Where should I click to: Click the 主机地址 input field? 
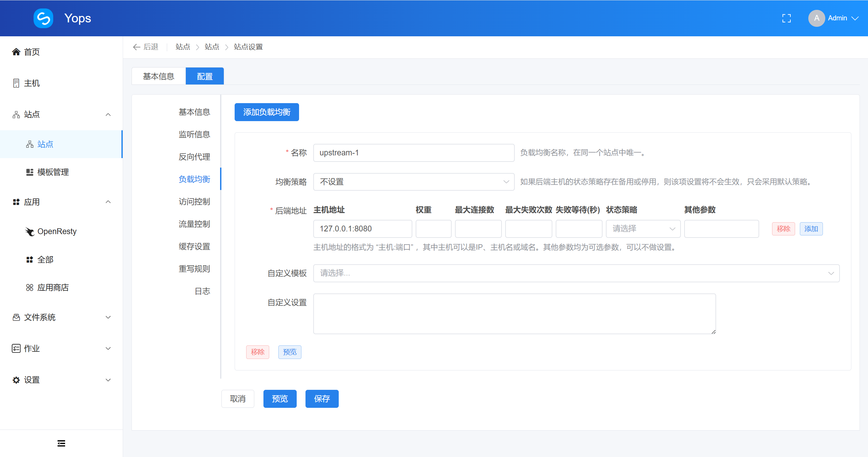tap(362, 229)
